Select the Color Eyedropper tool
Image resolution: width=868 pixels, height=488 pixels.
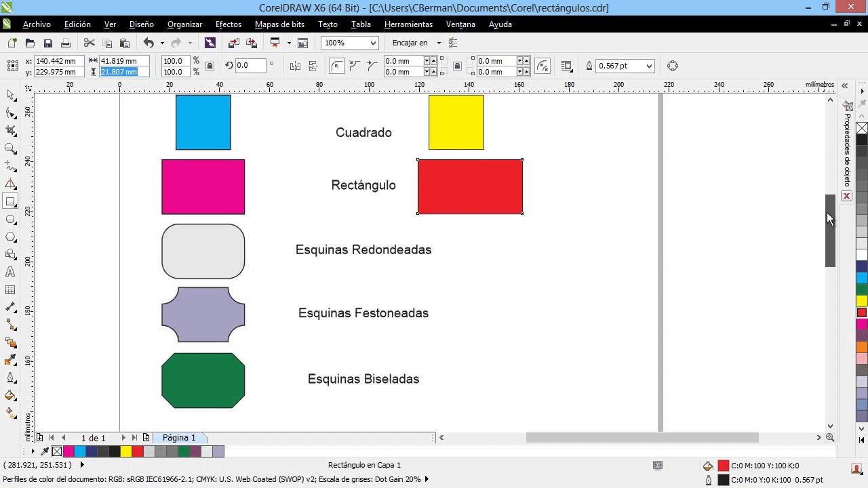pos(10,360)
